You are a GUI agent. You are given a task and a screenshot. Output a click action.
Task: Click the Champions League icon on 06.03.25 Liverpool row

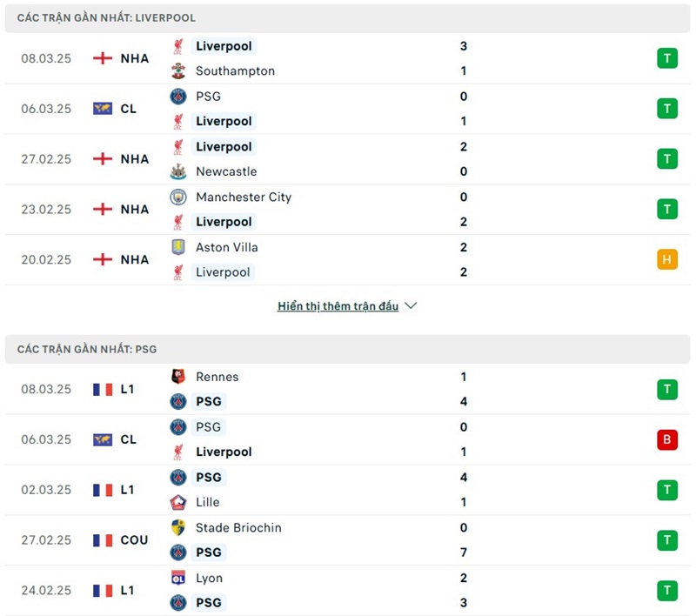click(x=103, y=109)
